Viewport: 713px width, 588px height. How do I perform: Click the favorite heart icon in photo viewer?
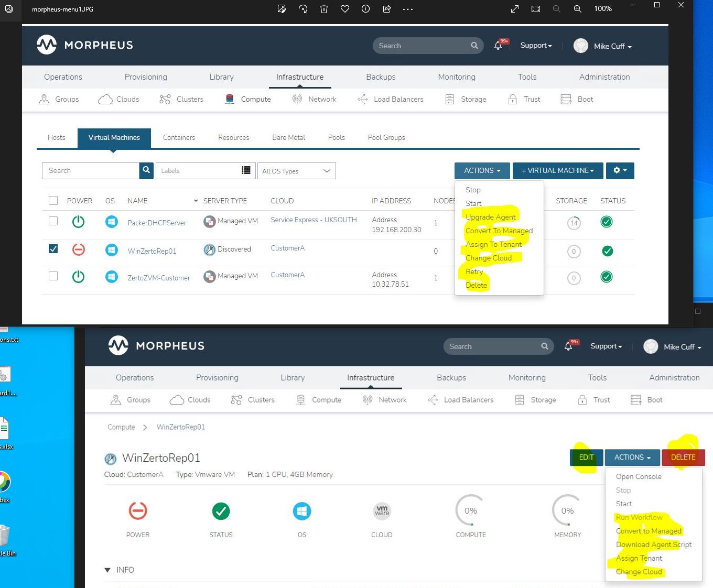pos(345,9)
